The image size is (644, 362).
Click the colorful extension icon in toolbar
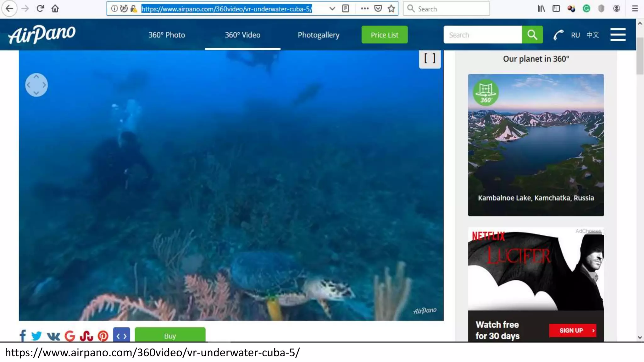point(571,8)
